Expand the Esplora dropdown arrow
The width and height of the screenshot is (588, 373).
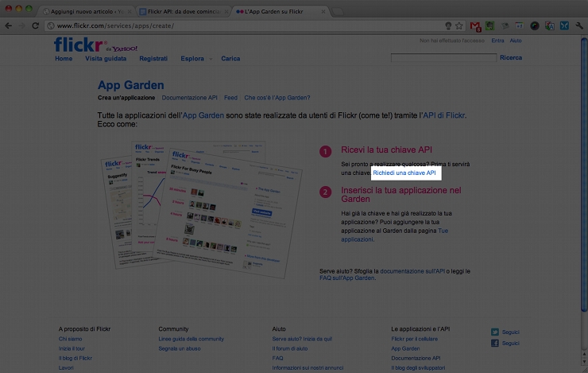[211, 59]
